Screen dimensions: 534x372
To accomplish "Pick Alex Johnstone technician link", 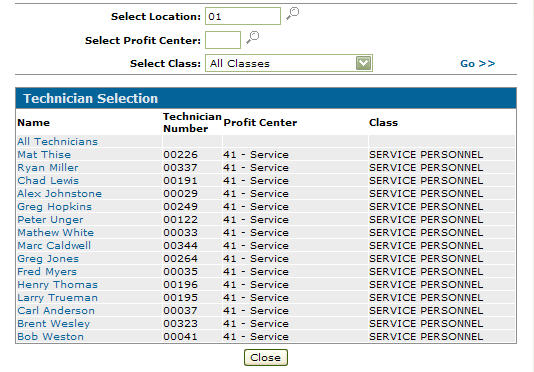I will click(x=60, y=193).
